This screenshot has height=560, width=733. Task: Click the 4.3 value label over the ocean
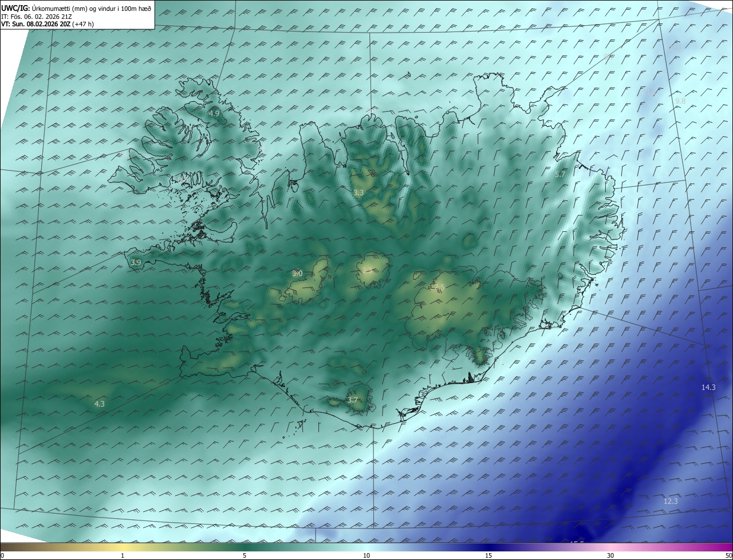click(99, 404)
